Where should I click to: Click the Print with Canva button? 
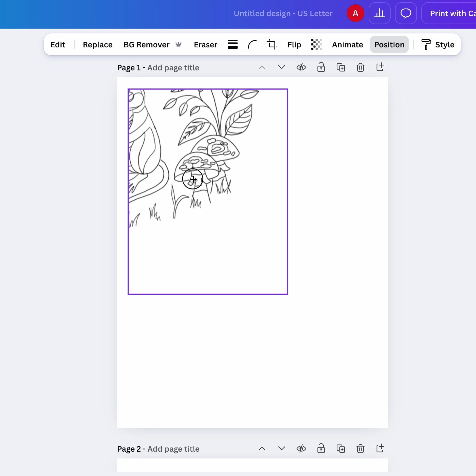(449, 13)
